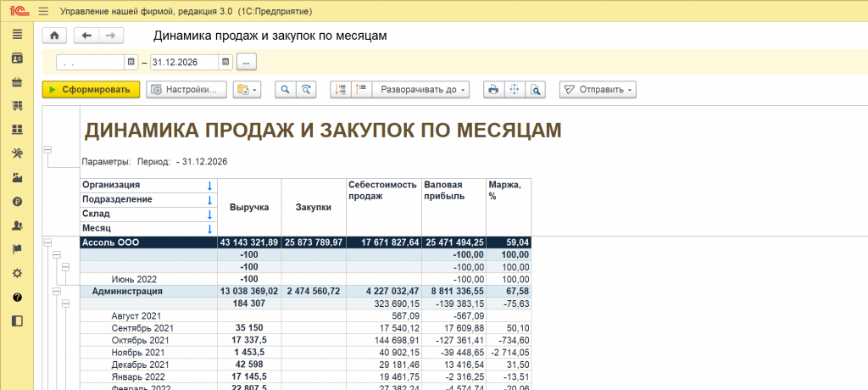
Task: Sort by Склад arrow in header
Action: [x=209, y=214]
